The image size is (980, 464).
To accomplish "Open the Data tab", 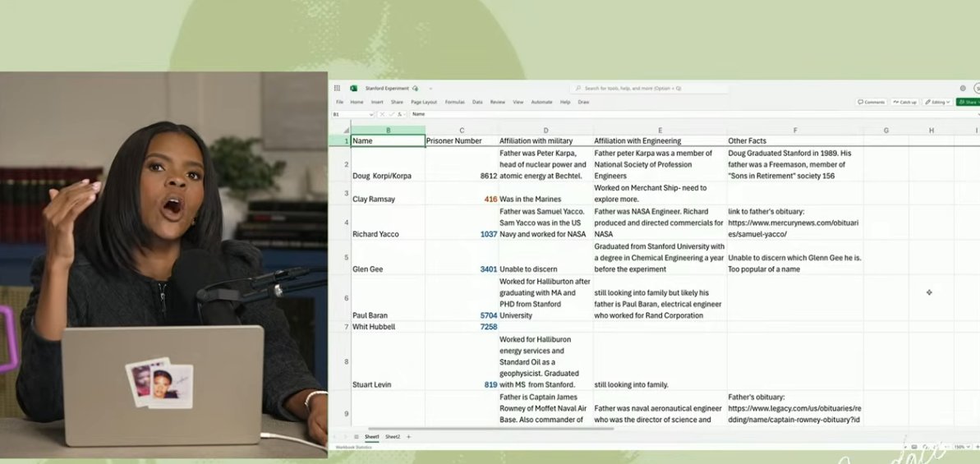I will (x=477, y=102).
